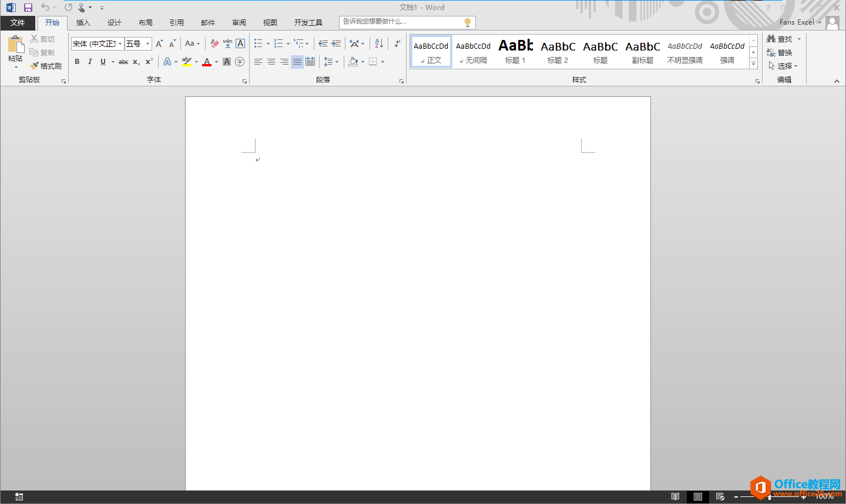This screenshot has height=504, width=846.
Task: Click the phonetic guide (wén) icon
Action: tap(227, 43)
